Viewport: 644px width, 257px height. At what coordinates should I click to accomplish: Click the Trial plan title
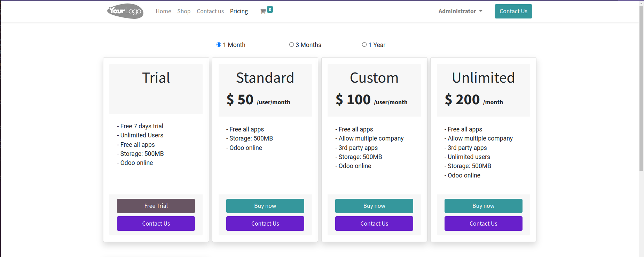(156, 77)
